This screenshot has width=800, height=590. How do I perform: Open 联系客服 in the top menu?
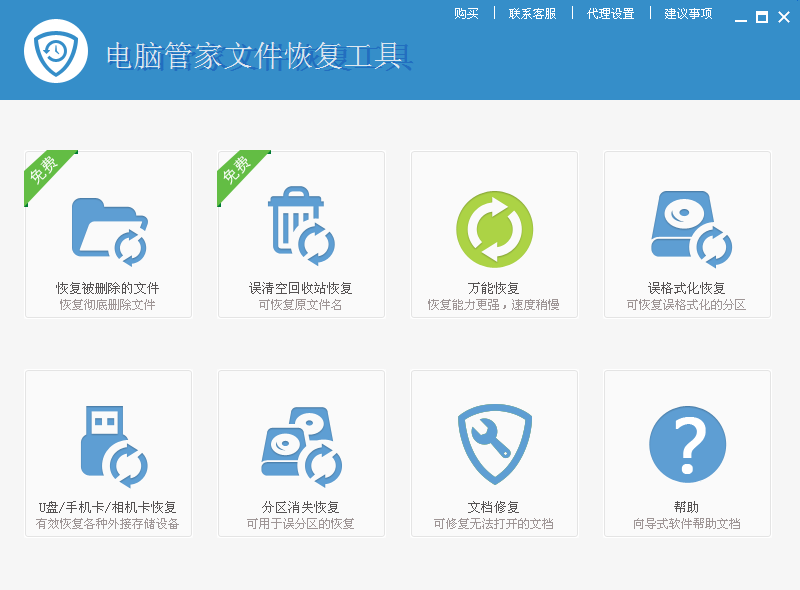coord(532,13)
